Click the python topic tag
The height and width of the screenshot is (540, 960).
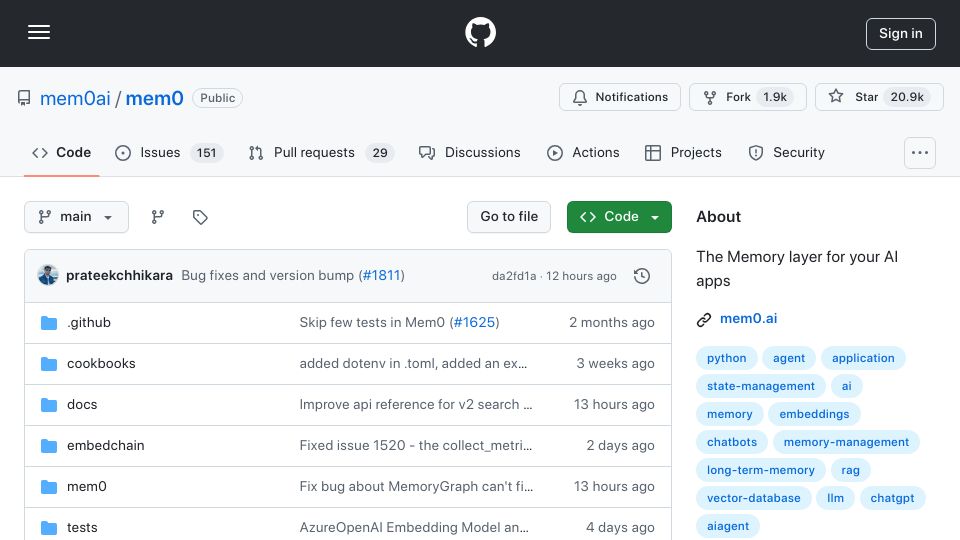(726, 358)
